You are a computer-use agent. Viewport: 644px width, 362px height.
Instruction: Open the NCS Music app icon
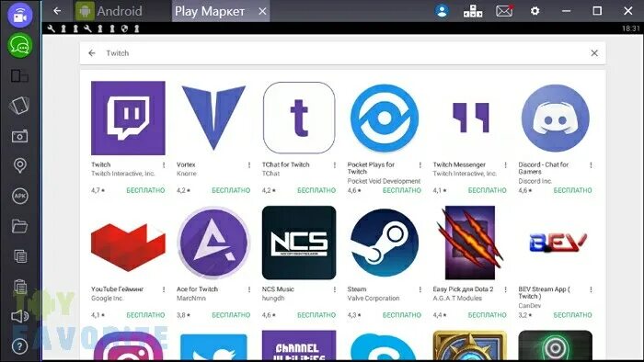(x=299, y=243)
